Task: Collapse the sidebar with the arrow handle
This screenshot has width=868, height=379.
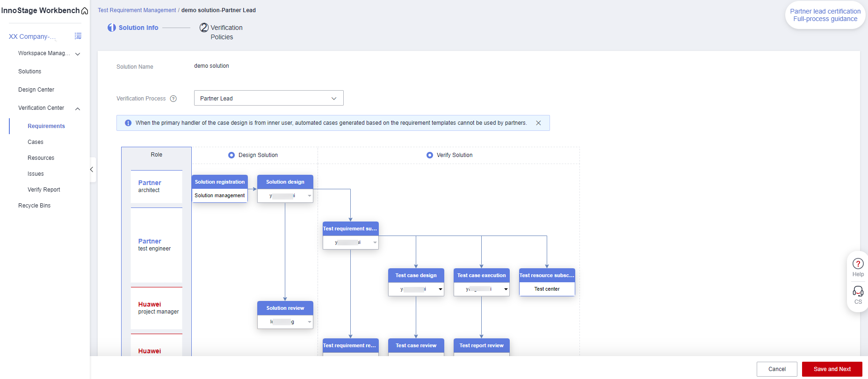Action: (92, 170)
